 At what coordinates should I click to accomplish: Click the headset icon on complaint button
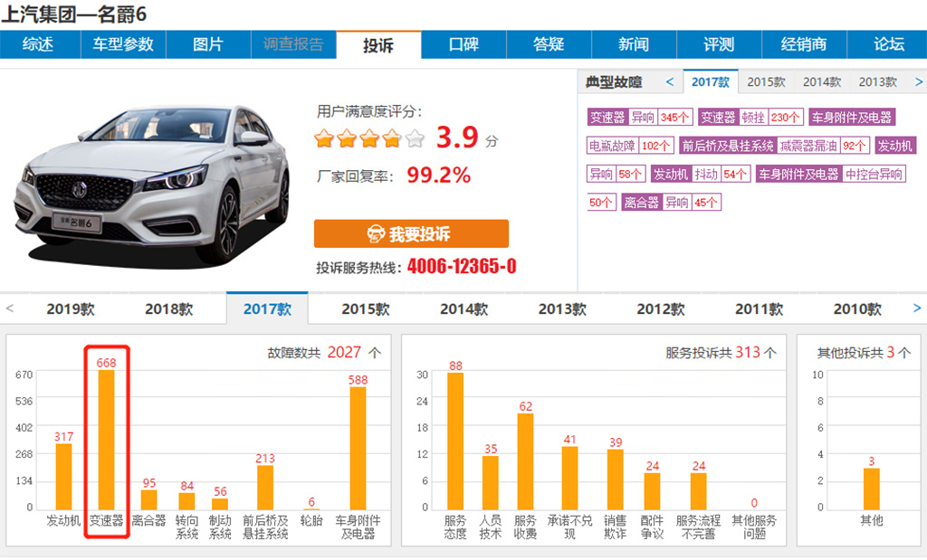(x=376, y=234)
